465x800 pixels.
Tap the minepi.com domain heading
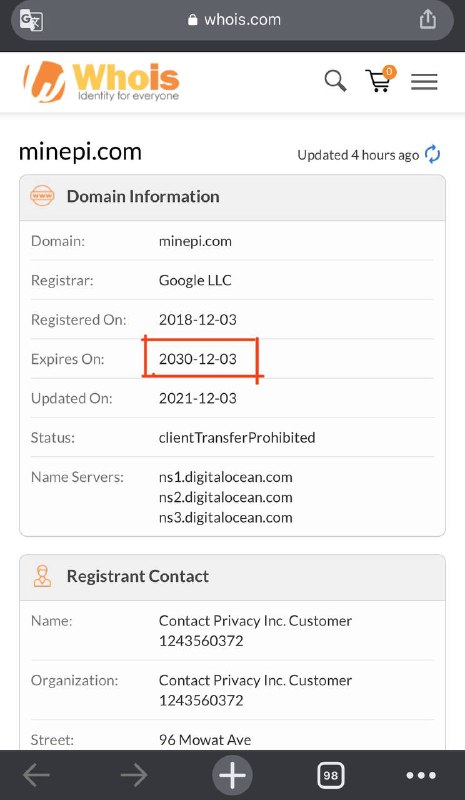tap(80, 152)
